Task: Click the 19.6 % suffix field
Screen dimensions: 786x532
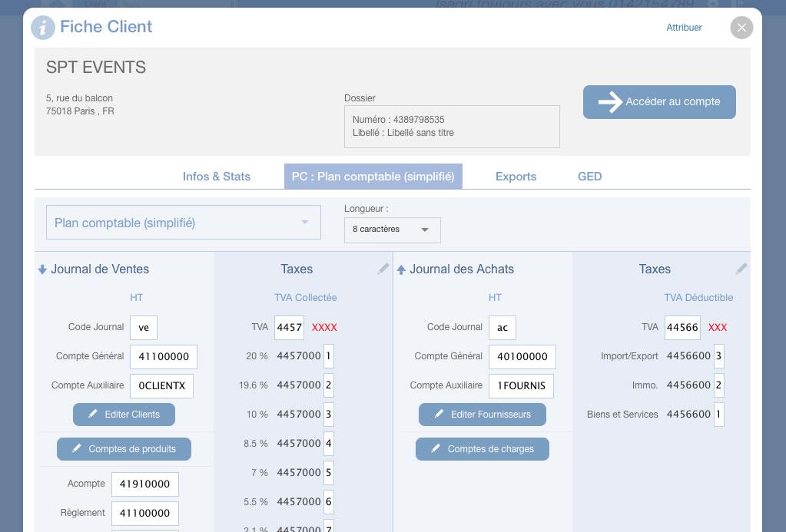Action: (x=328, y=385)
